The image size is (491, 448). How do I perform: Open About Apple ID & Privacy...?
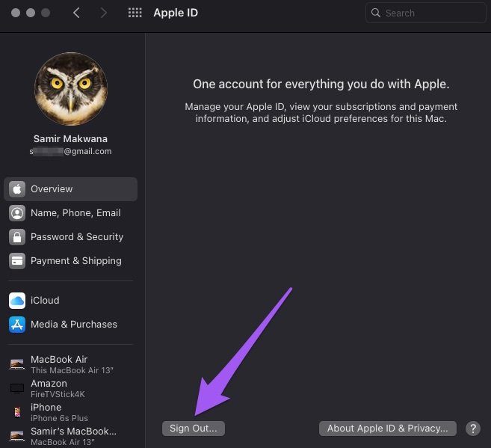[387, 429]
